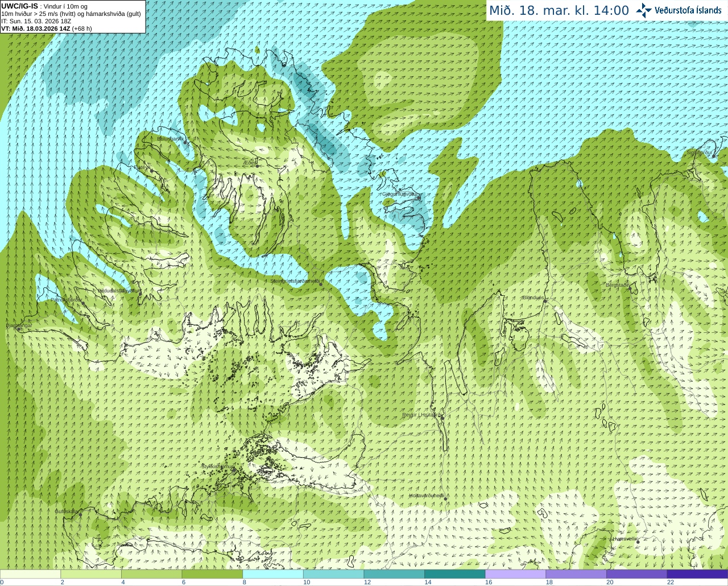Click the VT: Mið. 18.03.2026 14Z line
Image resolution: width=728 pixels, height=586 pixels.
pos(47,28)
